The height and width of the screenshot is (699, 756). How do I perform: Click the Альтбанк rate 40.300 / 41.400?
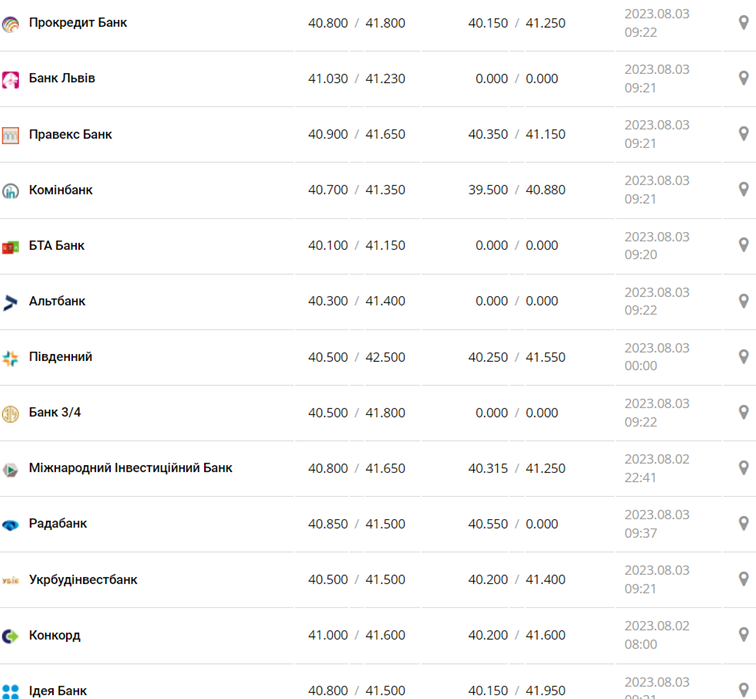(356, 301)
